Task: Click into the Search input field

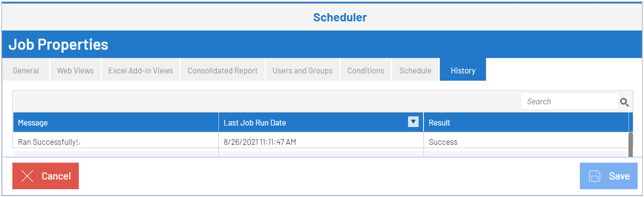Action: tap(569, 102)
